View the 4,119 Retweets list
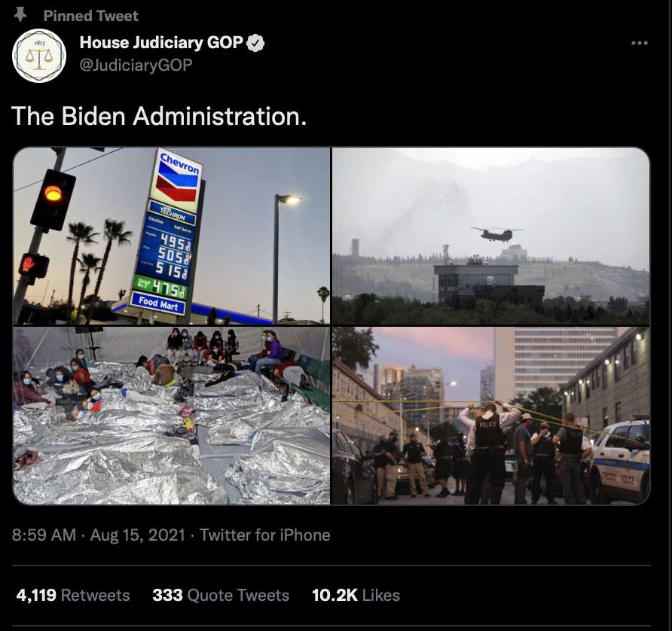The height and width of the screenshot is (631, 672). [x=73, y=595]
